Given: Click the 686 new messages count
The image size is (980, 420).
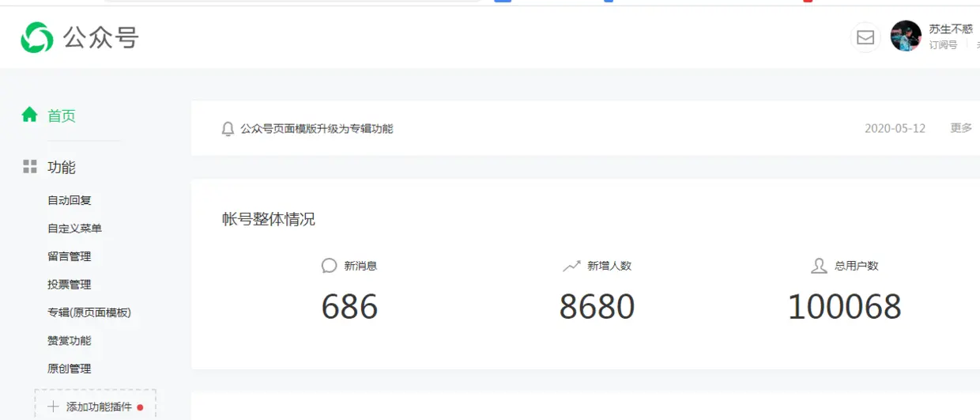Looking at the screenshot, I should pyautogui.click(x=349, y=307).
